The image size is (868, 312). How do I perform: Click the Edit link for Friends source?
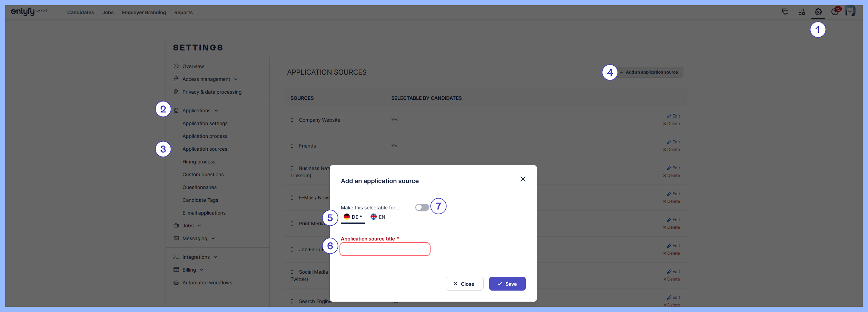pos(673,142)
